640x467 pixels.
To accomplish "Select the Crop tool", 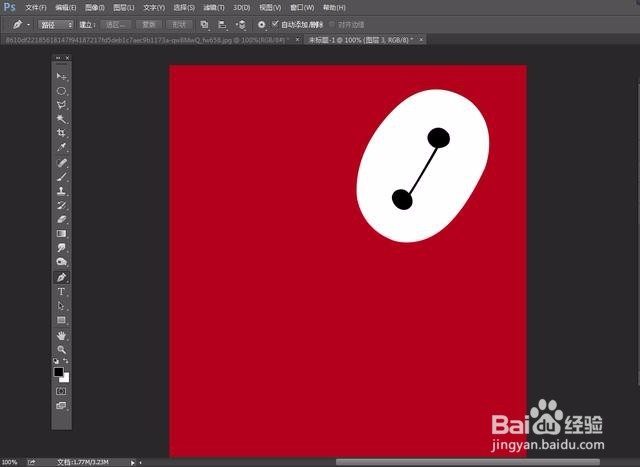I will 62,133.
